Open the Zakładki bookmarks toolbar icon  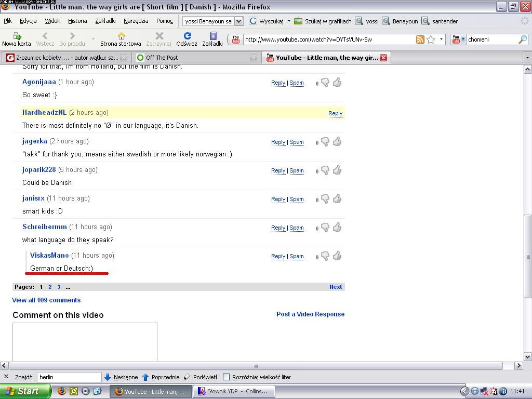point(212,36)
